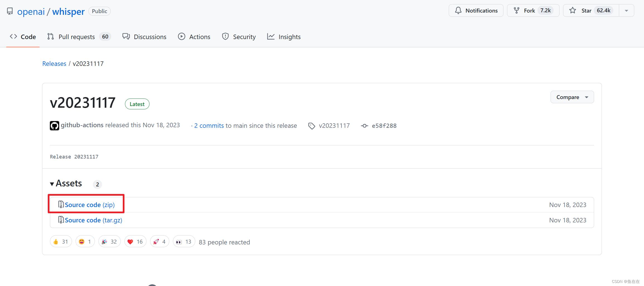Image resolution: width=644 pixels, height=286 pixels.
Task: Go back to Releases breadcrumb link
Action: click(x=54, y=64)
